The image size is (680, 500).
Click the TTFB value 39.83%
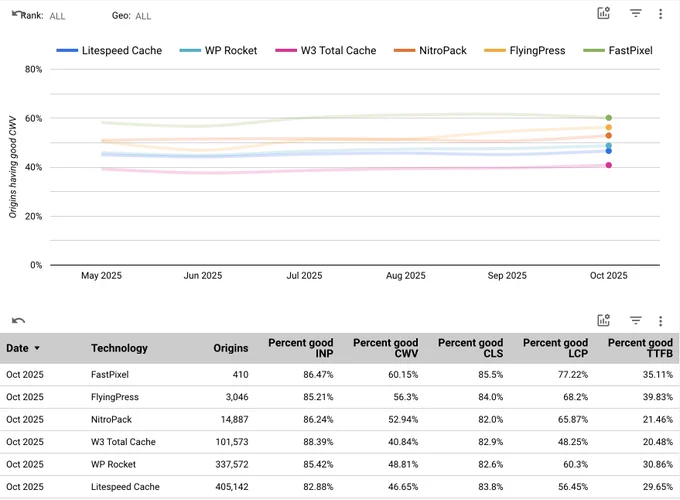658,397
